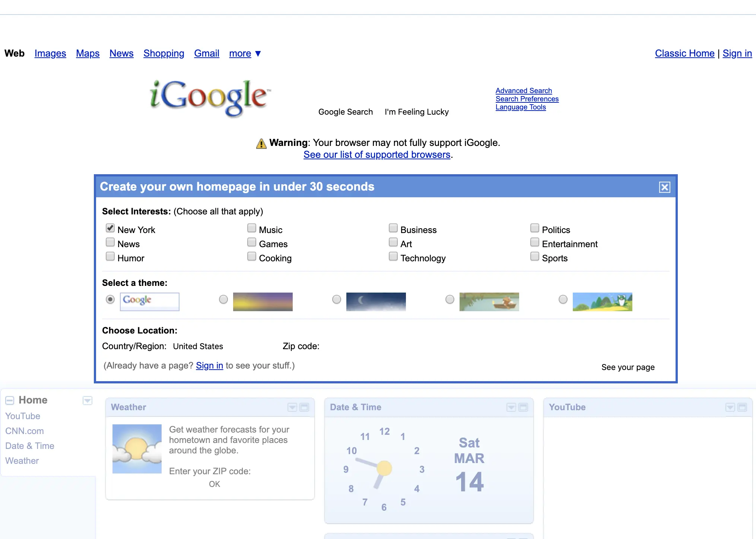Close the create homepage dialog
Screen dimensions: 756x539
pyautogui.click(x=664, y=187)
